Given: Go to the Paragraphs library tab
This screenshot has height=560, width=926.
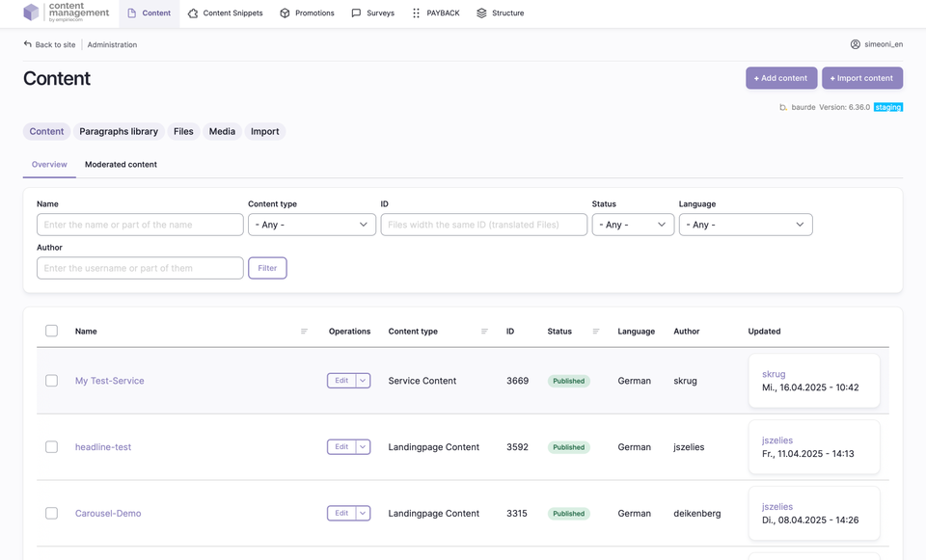Looking at the screenshot, I should point(119,131).
